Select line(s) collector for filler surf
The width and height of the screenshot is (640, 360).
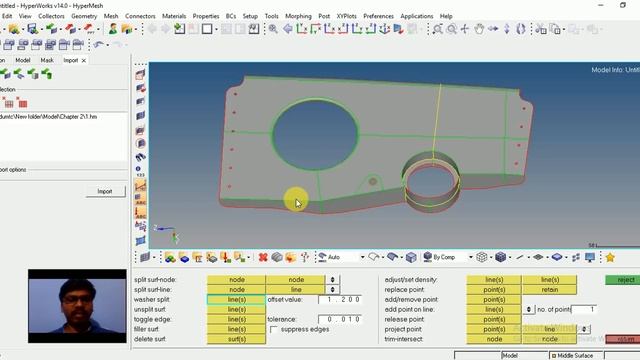(236, 329)
